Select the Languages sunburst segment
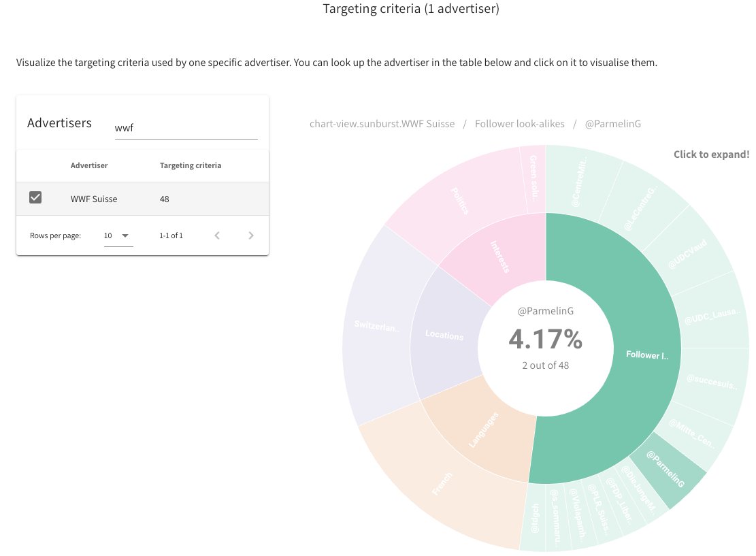 coord(483,430)
